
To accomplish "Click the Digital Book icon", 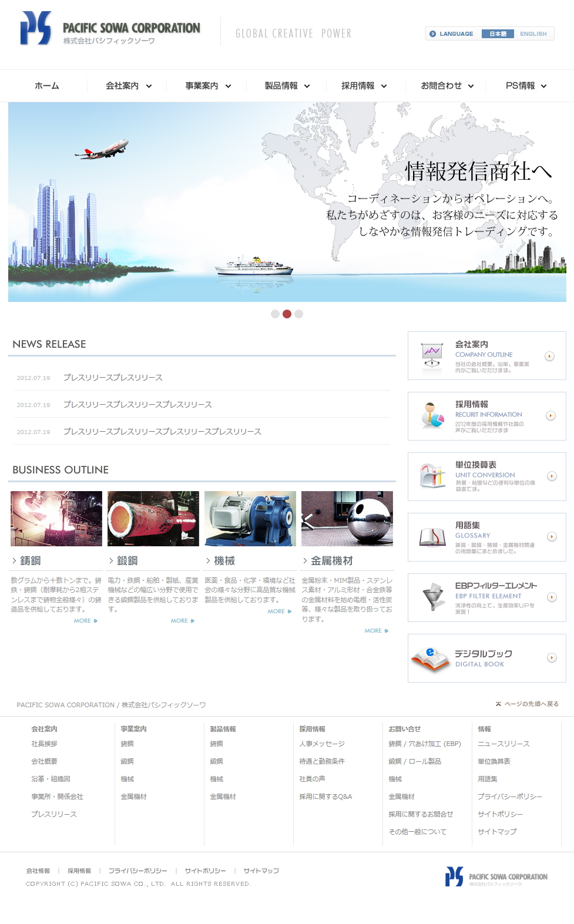I will click(x=431, y=658).
